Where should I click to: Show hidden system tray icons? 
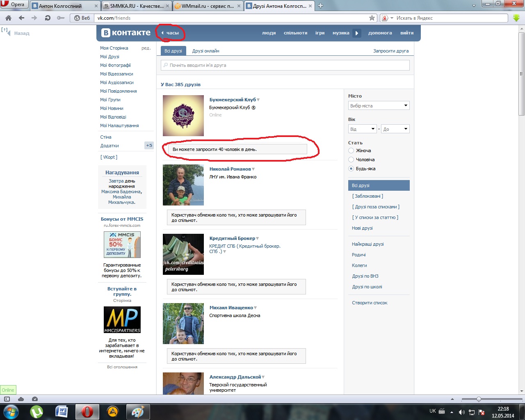(x=452, y=412)
